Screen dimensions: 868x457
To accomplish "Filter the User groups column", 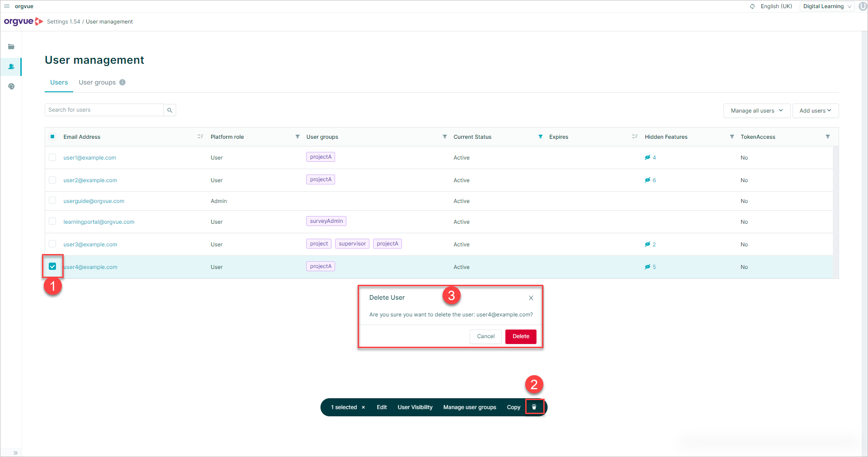I will 445,137.
